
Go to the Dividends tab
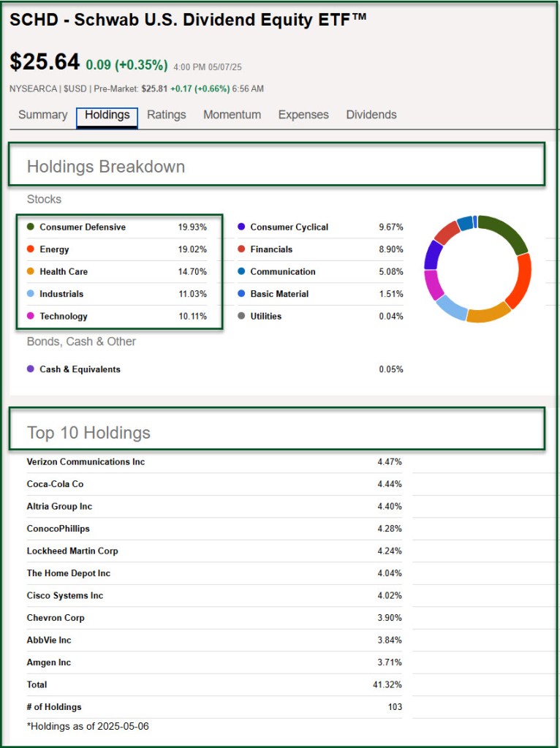371,115
